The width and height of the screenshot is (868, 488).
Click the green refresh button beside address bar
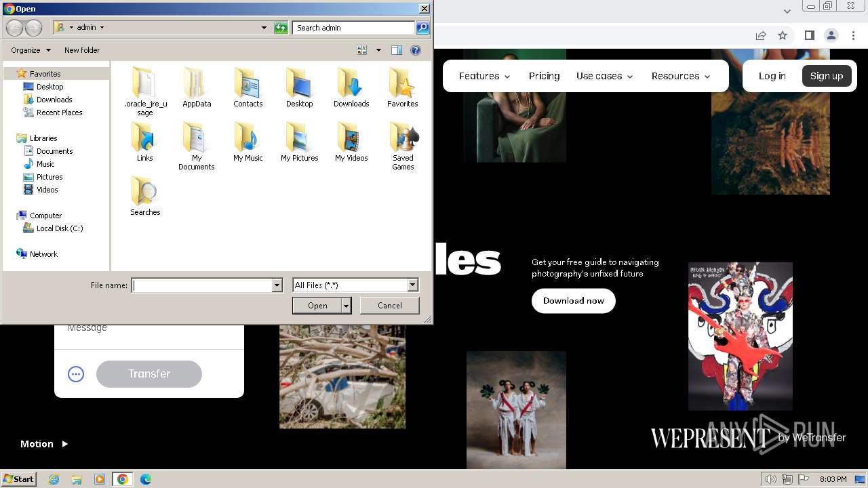tap(281, 28)
